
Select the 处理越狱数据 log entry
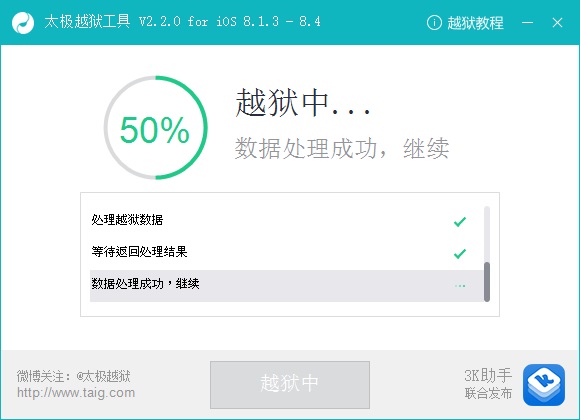[286, 220]
